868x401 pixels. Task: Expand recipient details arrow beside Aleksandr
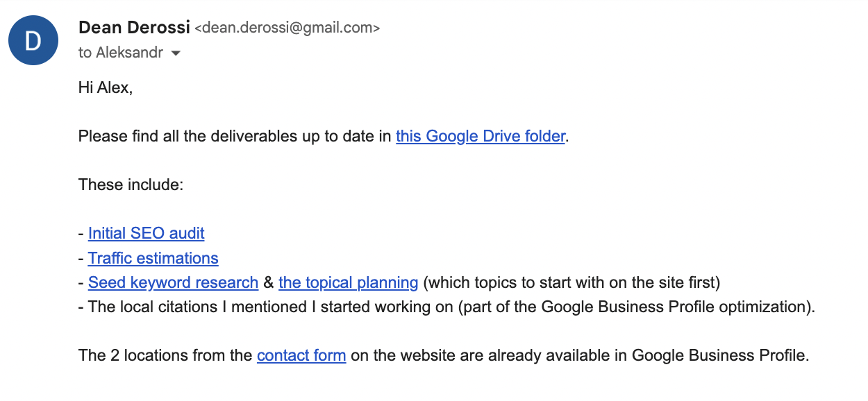click(176, 53)
